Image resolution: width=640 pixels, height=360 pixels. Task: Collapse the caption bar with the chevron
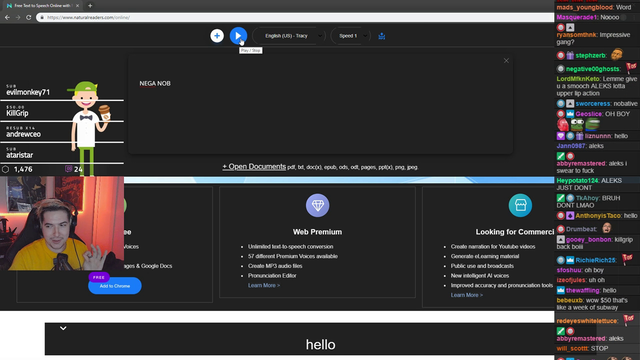tap(63, 328)
